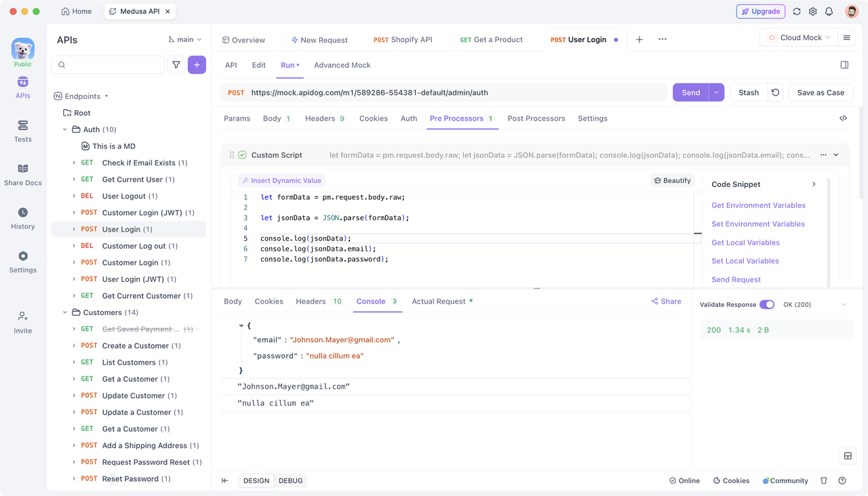
Task: Collapse the JSON object in console
Action: coord(241,326)
